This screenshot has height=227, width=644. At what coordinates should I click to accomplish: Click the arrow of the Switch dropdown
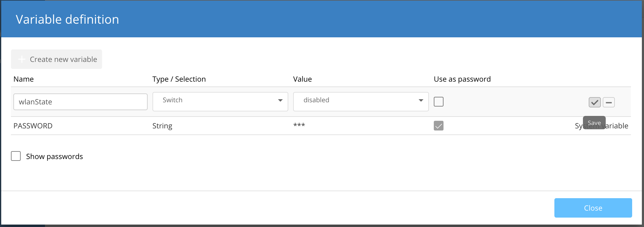[x=280, y=100]
